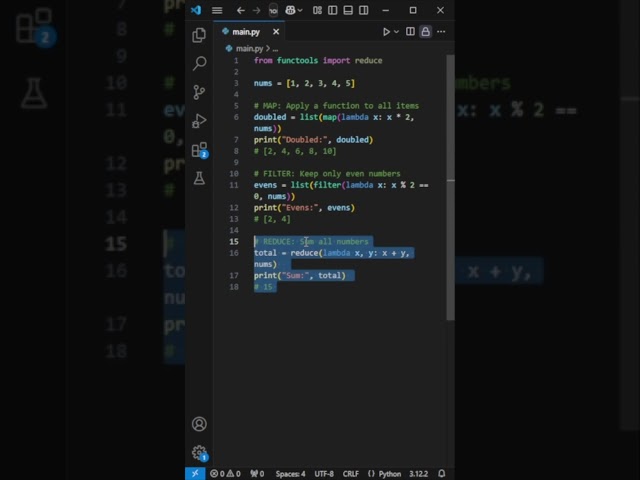Change encoding via UTF-8
Screen dimensions: 640x480
tap(324, 473)
